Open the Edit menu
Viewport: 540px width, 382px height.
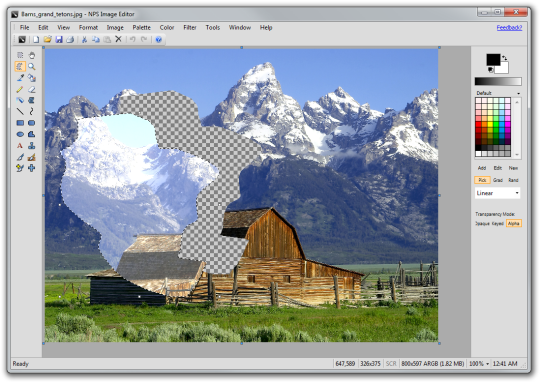click(43, 28)
